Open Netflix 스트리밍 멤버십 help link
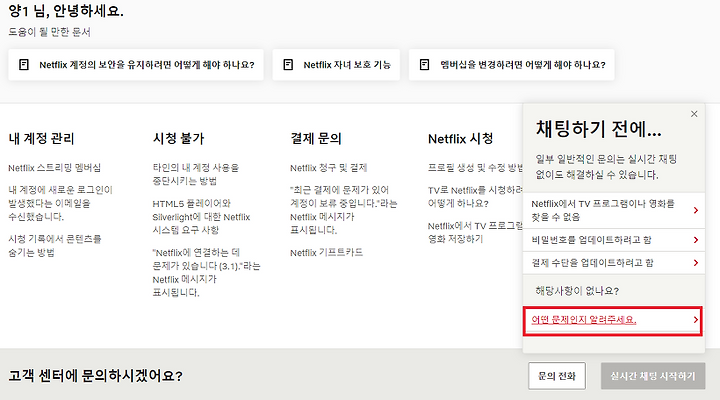 (x=55, y=168)
